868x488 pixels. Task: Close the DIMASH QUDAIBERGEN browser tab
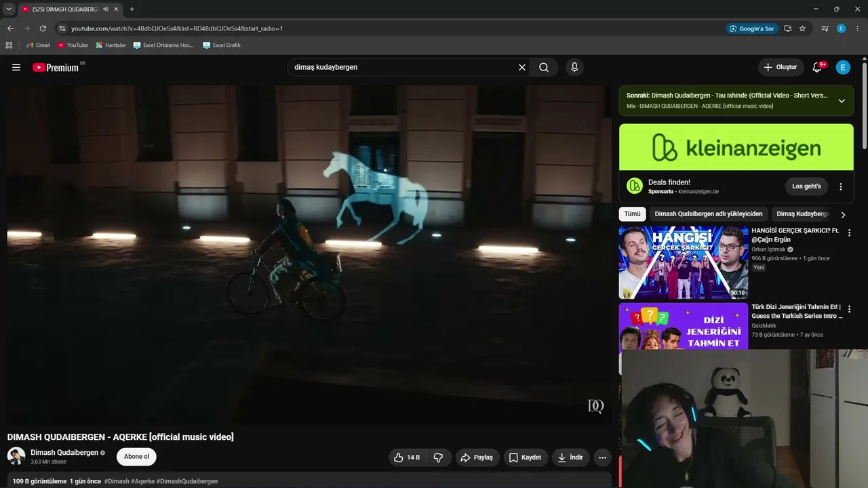(x=117, y=9)
